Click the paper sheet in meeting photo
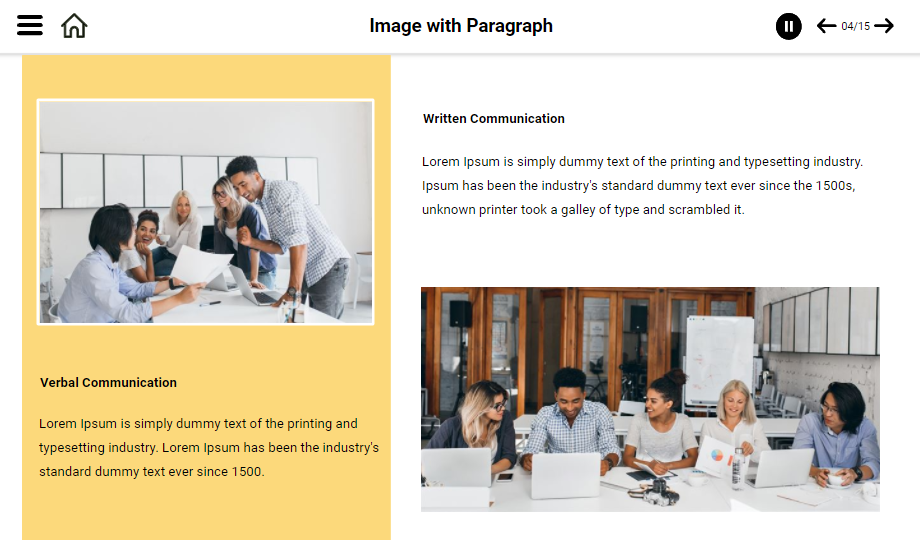Image resolution: width=920 pixels, height=540 pixels. click(199, 265)
